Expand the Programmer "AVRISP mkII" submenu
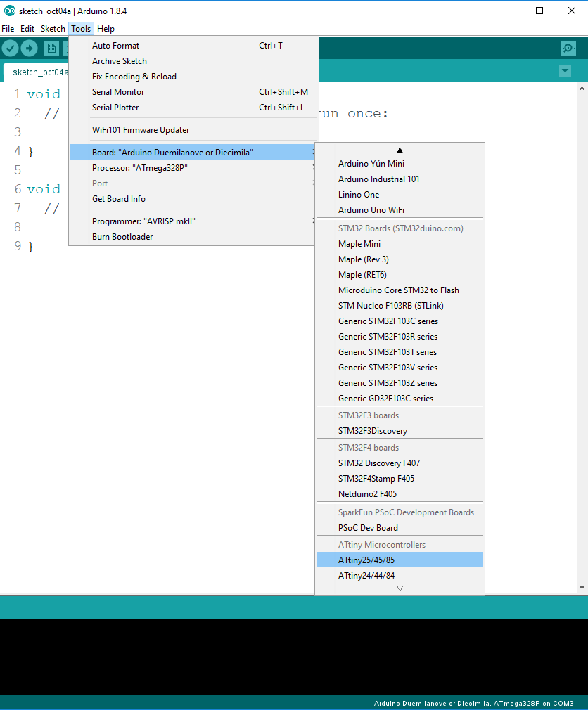The width and height of the screenshot is (588, 710). (193, 221)
